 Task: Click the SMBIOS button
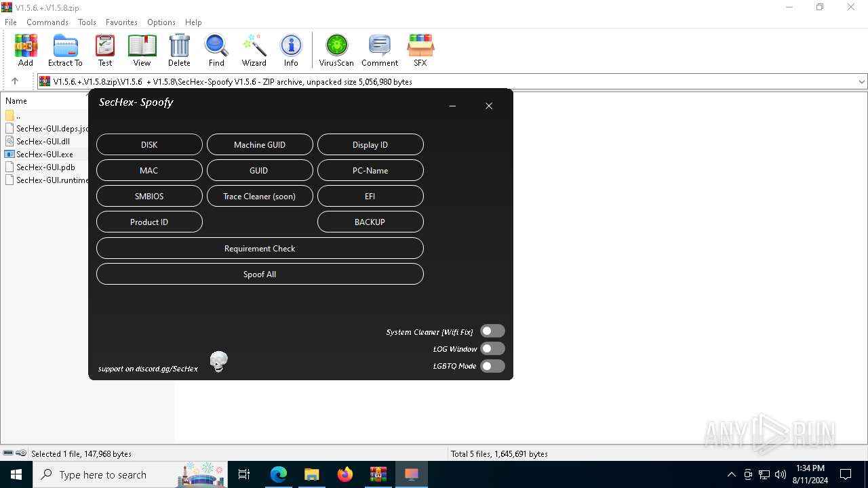tap(149, 196)
